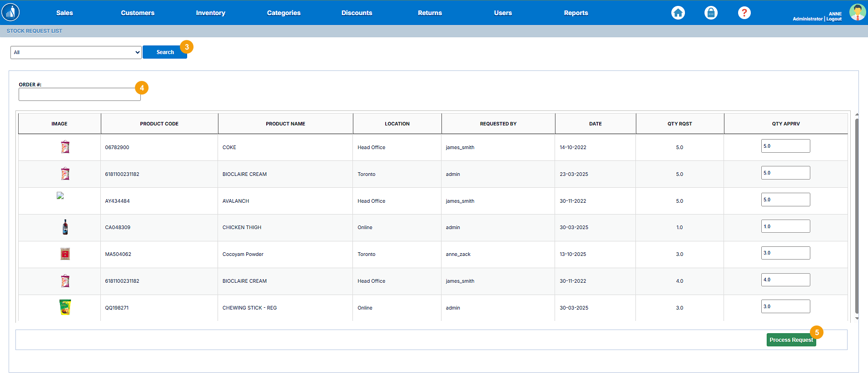868x385 pixels.
Task: Focus the ORDER # input field
Action: [x=79, y=95]
